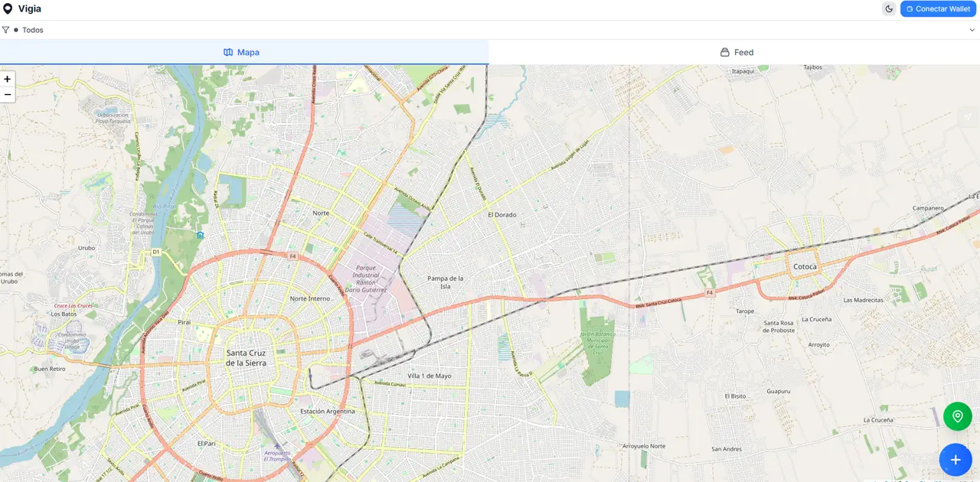Click the faint navigation arrow on map
This screenshot has height=482, width=980.
[x=969, y=116]
